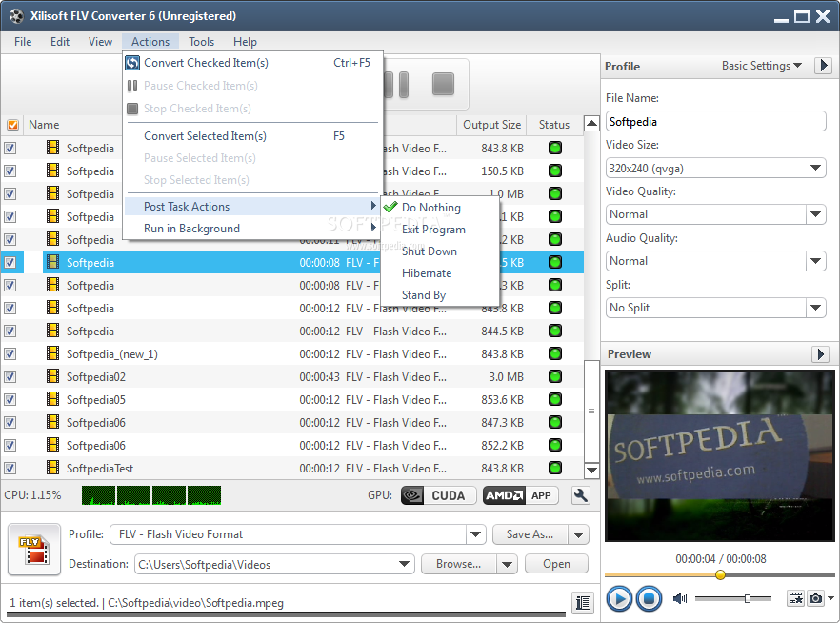Viewport: 840px width, 623px height.
Task: Open GPU settings wrench icon
Action: (x=581, y=495)
